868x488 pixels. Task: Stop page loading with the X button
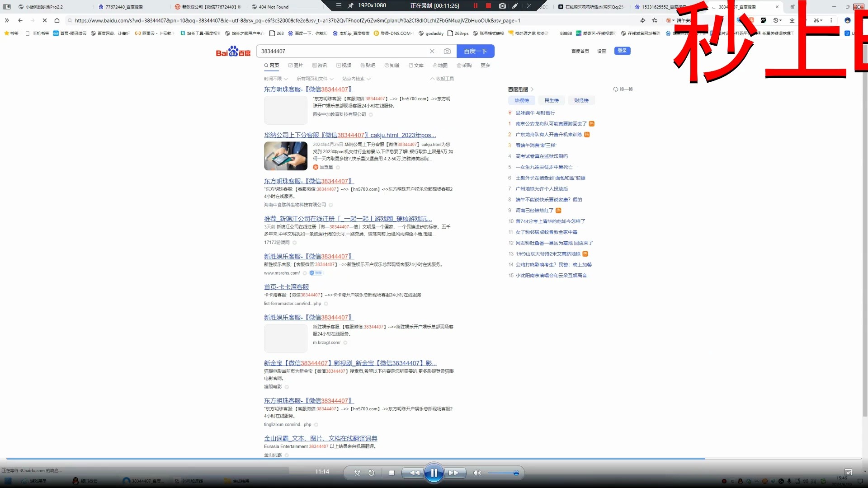tap(45, 20)
